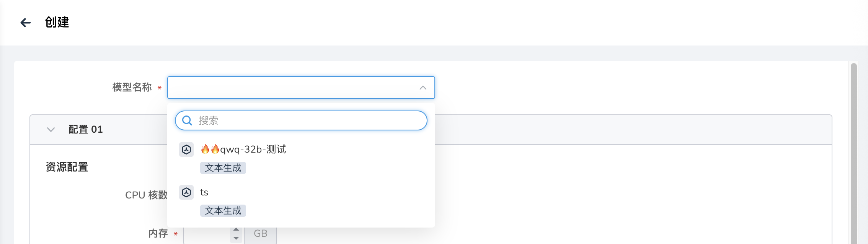Click the 文本生成 tag under qwq-32b-测试

pos(223,168)
